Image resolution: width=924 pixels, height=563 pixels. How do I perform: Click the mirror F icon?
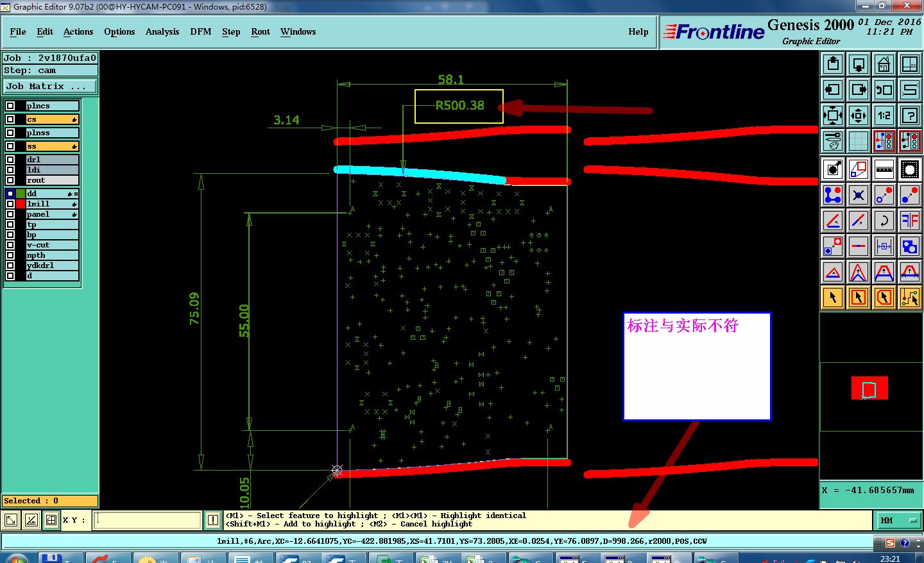tap(910, 221)
